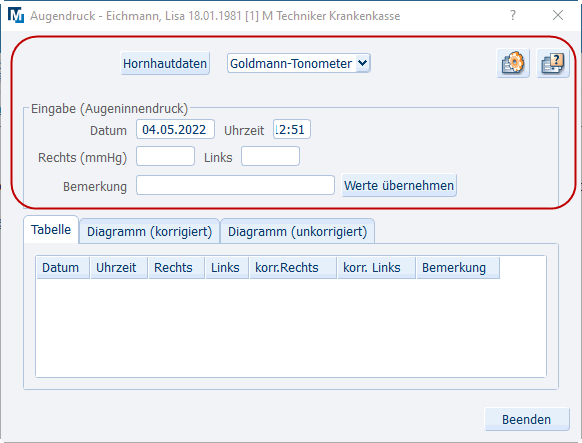
Task: Click the Rechts (mmHg) input field
Action: point(165,156)
